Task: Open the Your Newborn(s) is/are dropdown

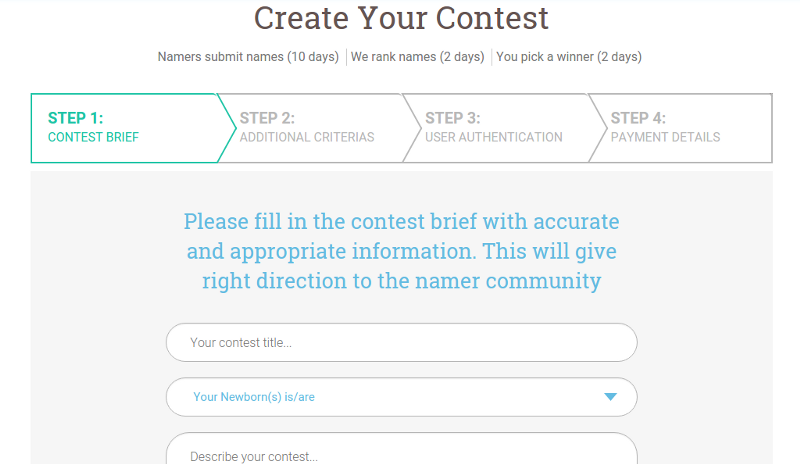Action: (402, 397)
